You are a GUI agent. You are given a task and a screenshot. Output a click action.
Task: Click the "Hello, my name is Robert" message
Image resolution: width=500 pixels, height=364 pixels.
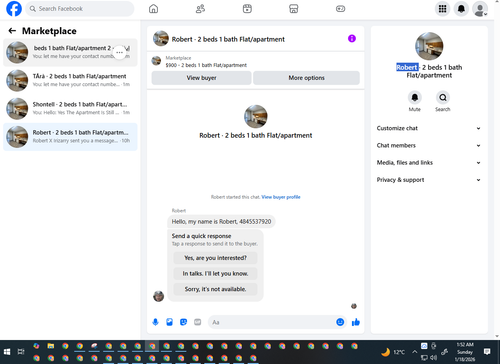(221, 222)
